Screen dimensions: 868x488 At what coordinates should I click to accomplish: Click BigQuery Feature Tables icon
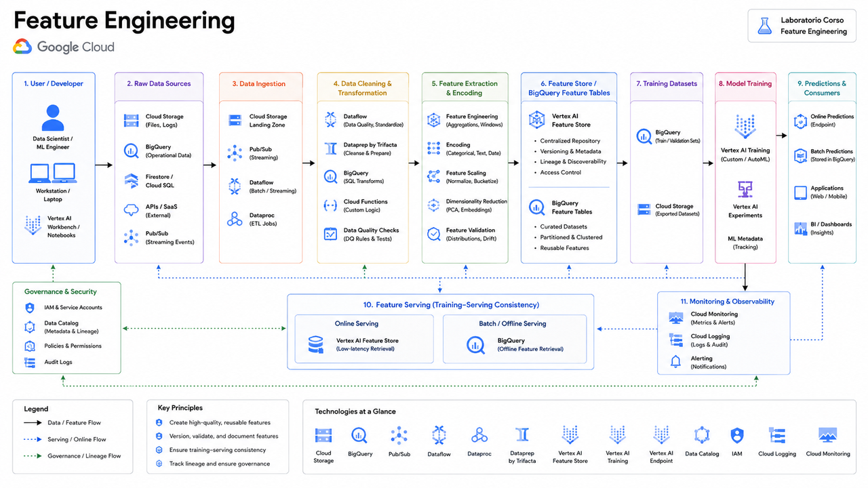(x=537, y=207)
